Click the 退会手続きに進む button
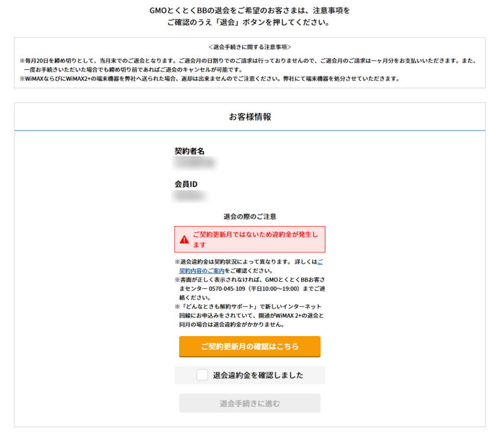This screenshot has height=438, width=504. click(250, 403)
